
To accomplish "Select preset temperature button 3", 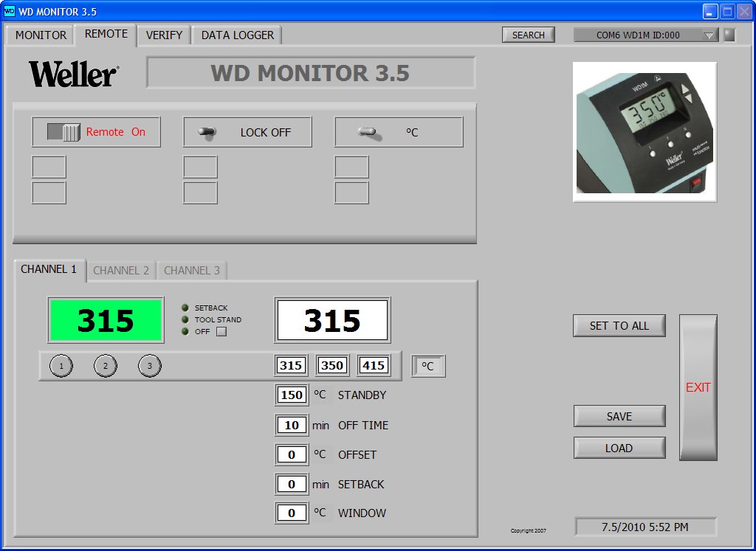I will point(150,366).
